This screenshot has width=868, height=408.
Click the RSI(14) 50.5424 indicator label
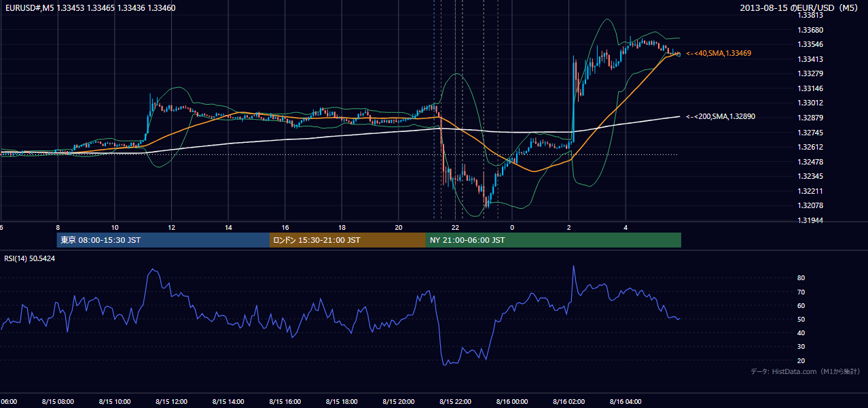[30, 258]
